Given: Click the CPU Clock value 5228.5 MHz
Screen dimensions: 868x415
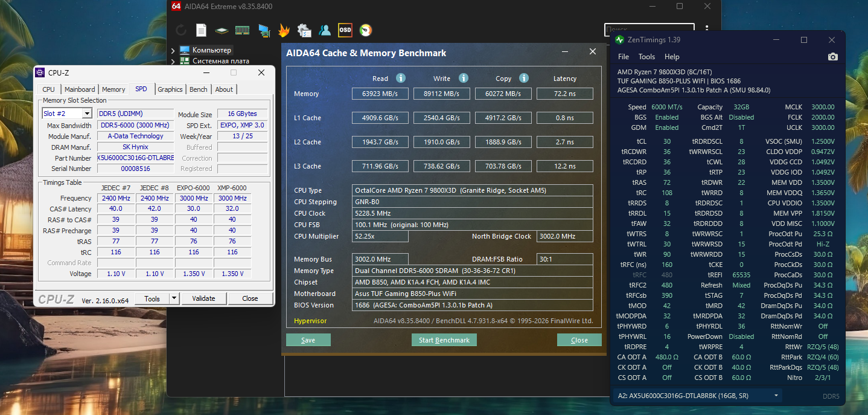Looking at the screenshot, I should tap(472, 213).
